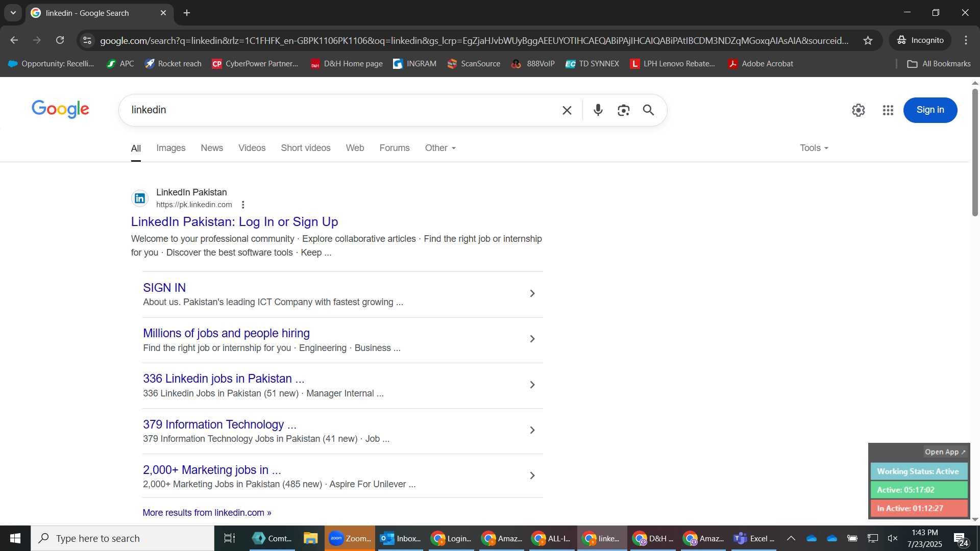Open tab search dropdown arrow
The width and height of the screenshot is (980, 551).
coord(13,13)
